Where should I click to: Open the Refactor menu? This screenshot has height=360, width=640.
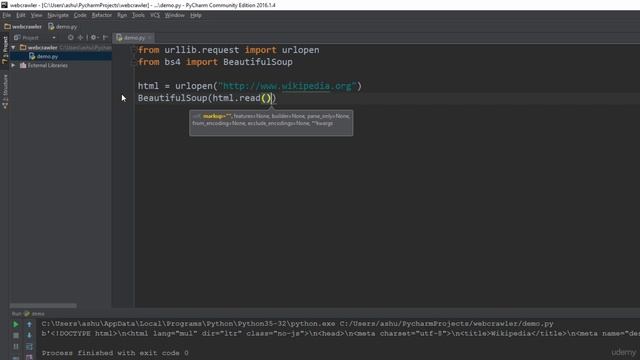click(102, 15)
